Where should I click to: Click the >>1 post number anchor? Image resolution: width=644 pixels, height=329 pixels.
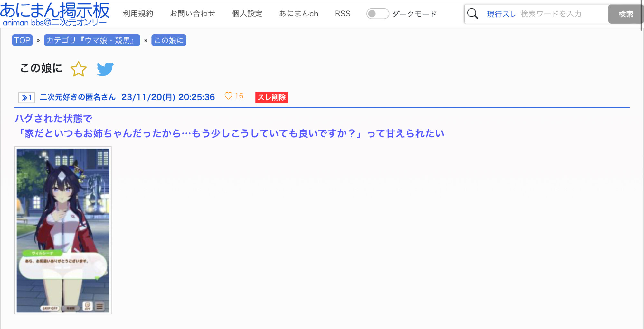point(26,97)
